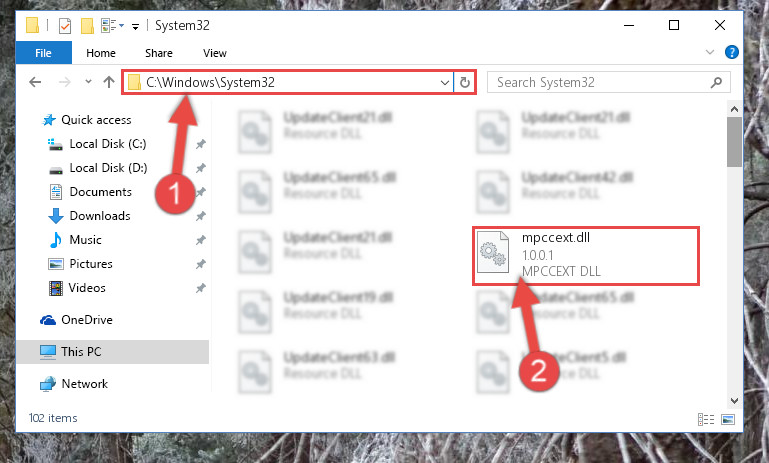Open the Help question mark icon
This screenshot has width=769, height=463.
click(x=731, y=52)
